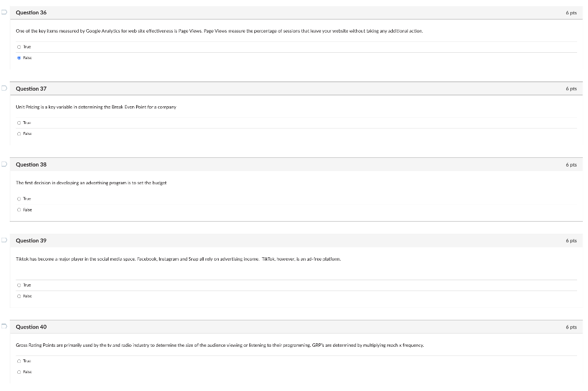
Task: Click the Question 37 heading
Action: pos(31,88)
